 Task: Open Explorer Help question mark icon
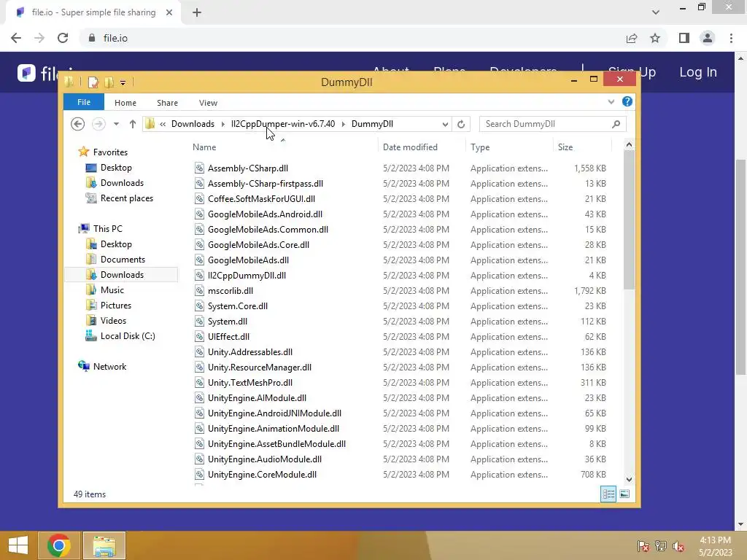pos(627,101)
